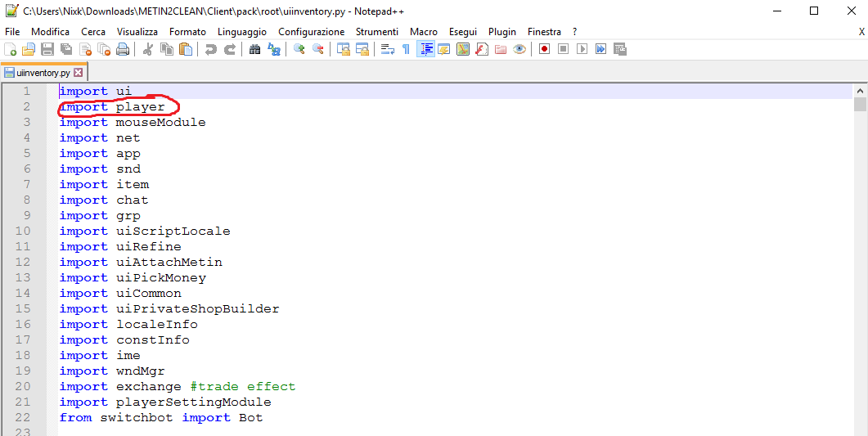Toggle the show all characters pilcrow icon
Image resolution: width=868 pixels, height=436 pixels.
click(406, 49)
